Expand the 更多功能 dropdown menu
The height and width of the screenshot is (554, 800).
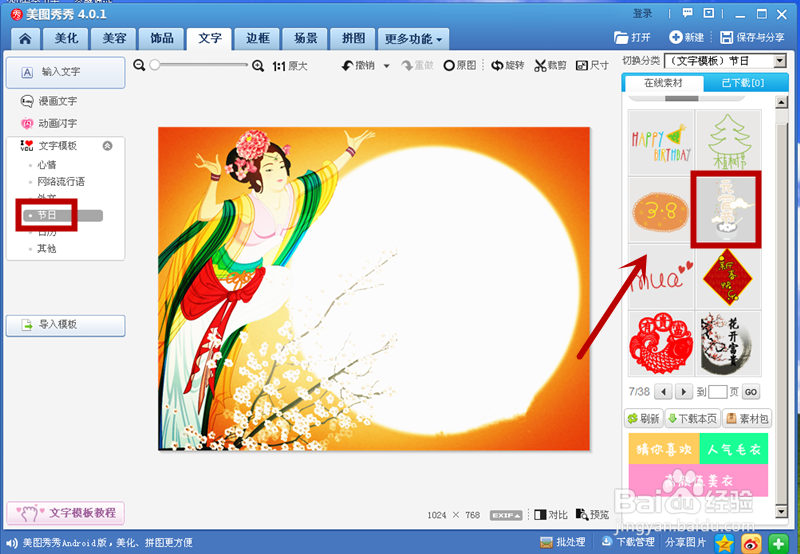click(413, 39)
